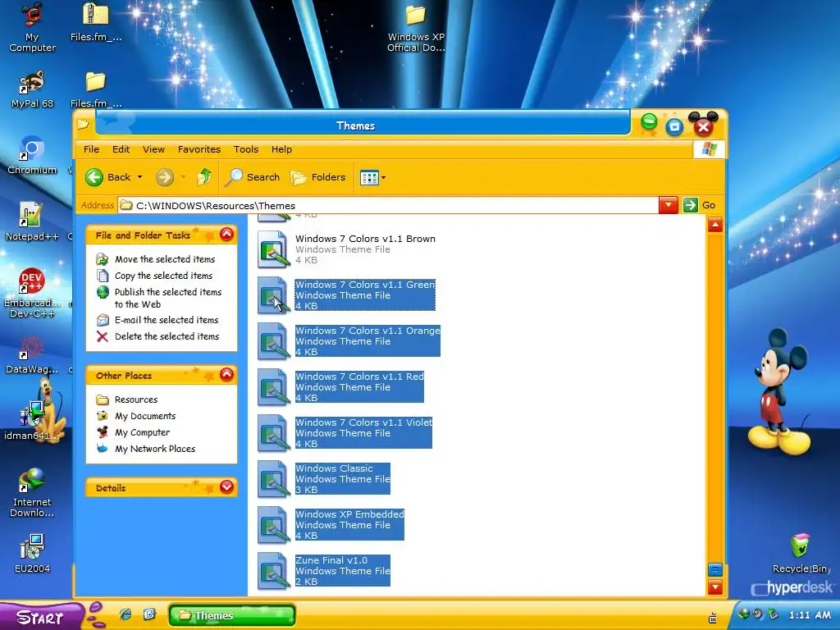
Task: Expand the address bar dropdown arrow
Action: [669, 205]
